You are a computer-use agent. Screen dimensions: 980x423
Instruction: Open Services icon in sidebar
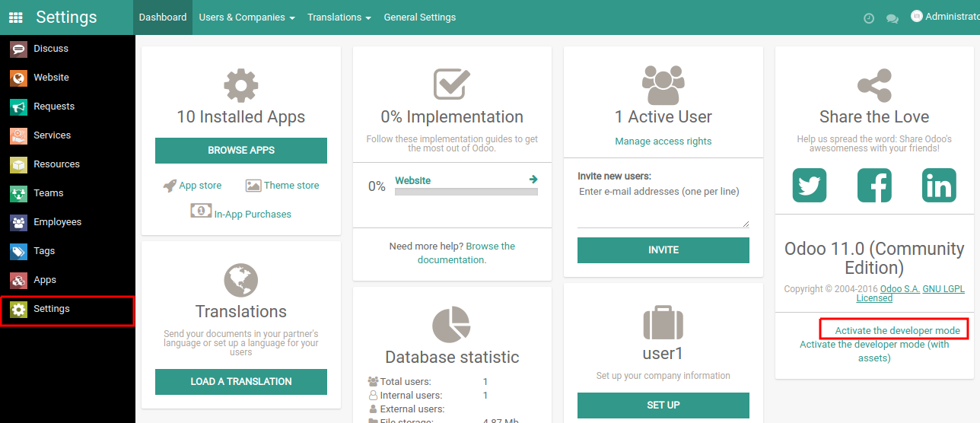(19, 135)
